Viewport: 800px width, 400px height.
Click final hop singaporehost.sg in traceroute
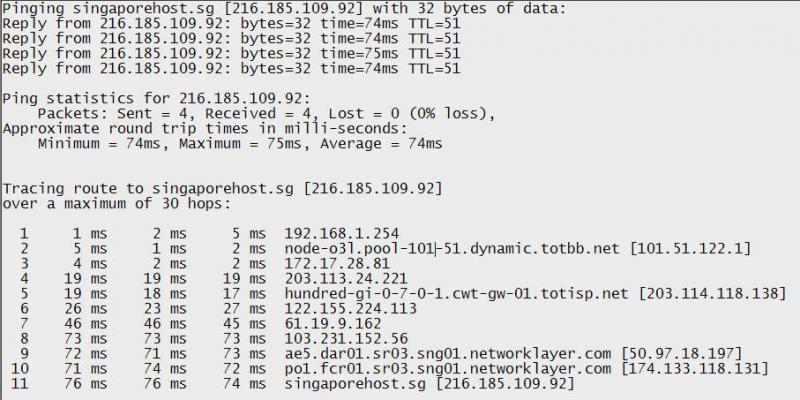coord(355,384)
